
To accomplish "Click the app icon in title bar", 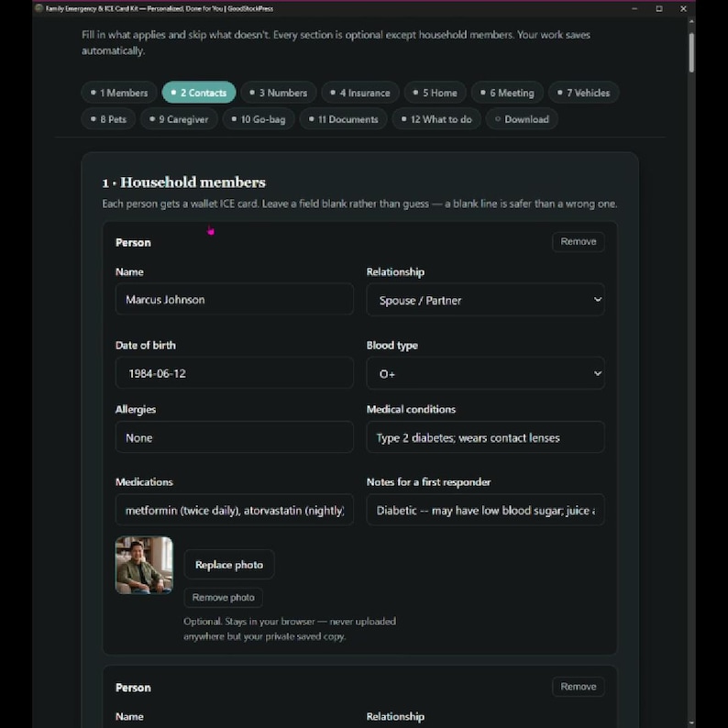I will (x=39, y=8).
